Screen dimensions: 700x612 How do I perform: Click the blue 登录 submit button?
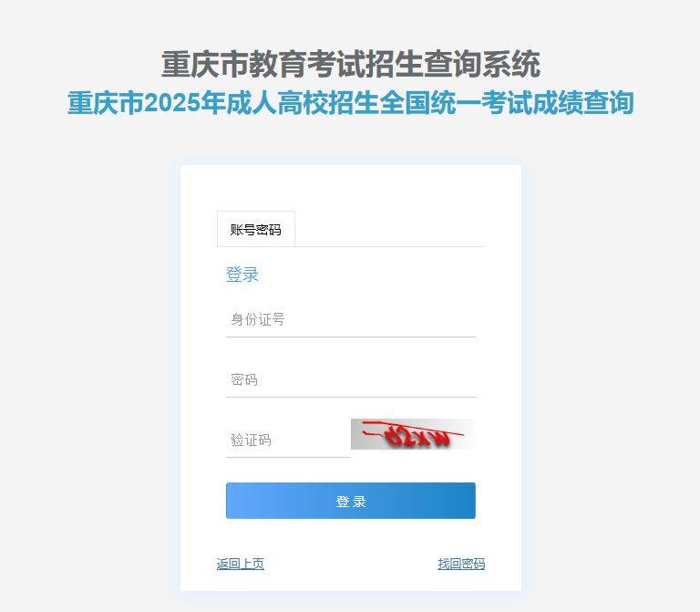click(x=351, y=501)
